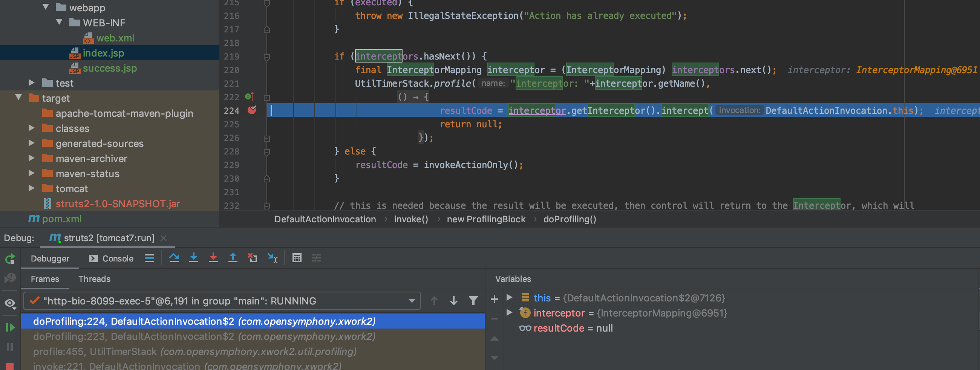Select previous frame with up arrow
The height and width of the screenshot is (370, 980).
point(434,301)
